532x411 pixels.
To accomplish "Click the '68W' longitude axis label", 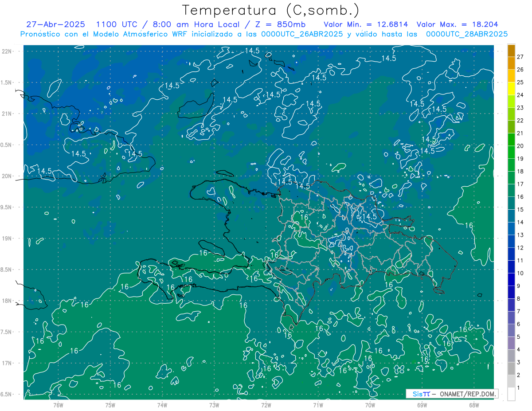I will (x=473, y=405).
